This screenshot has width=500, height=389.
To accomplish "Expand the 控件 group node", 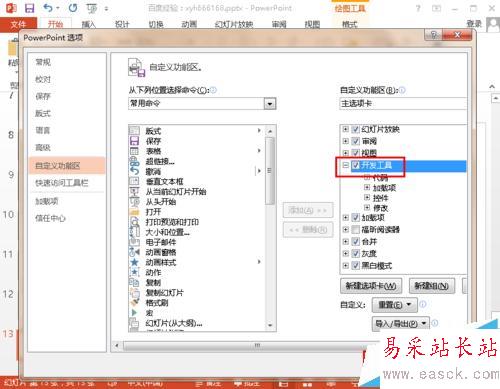I will (367, 198).
